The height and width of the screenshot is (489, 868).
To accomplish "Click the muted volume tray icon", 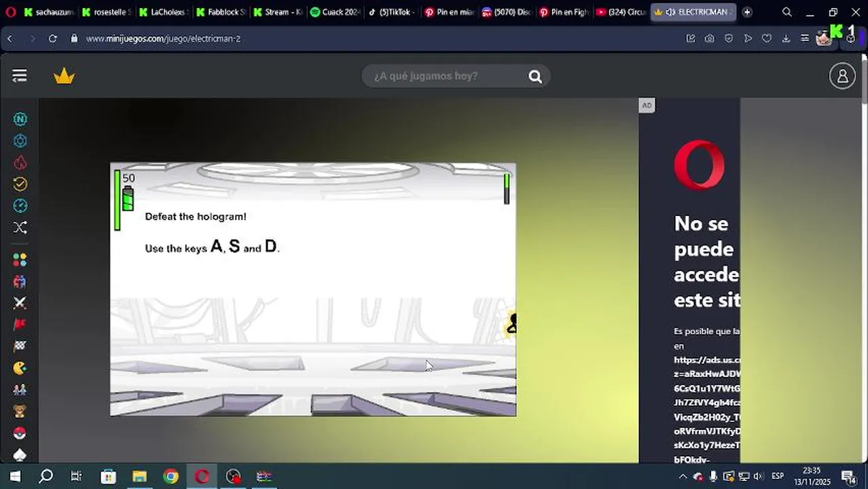I will pos(759,476).
